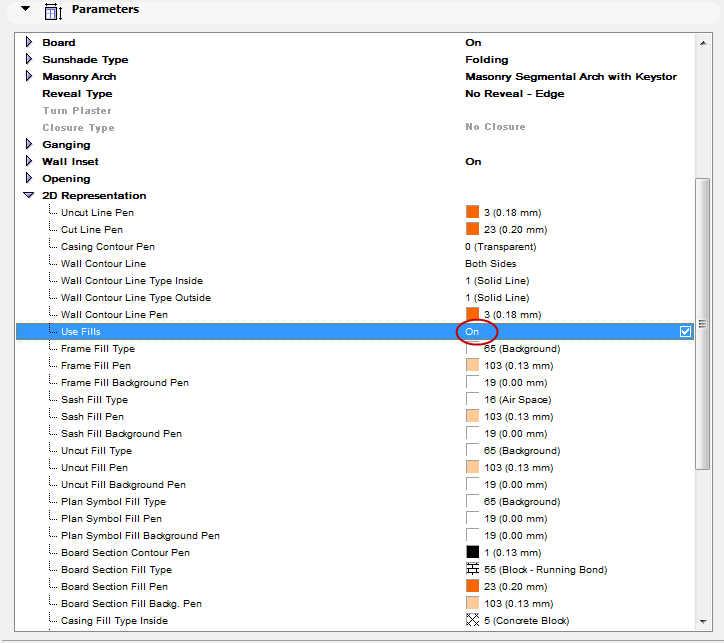Expand the Board parameter group
Viewport: 724px width, 643px height.
tap(29, 43)
